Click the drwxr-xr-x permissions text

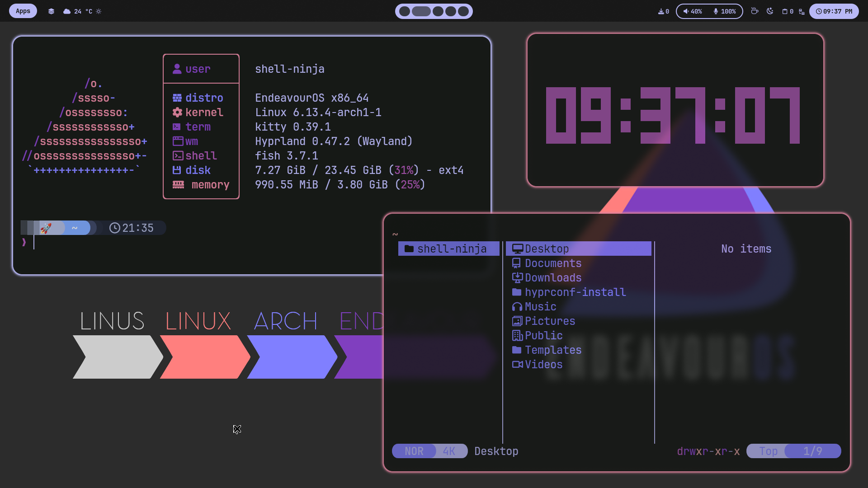[708, 451]
